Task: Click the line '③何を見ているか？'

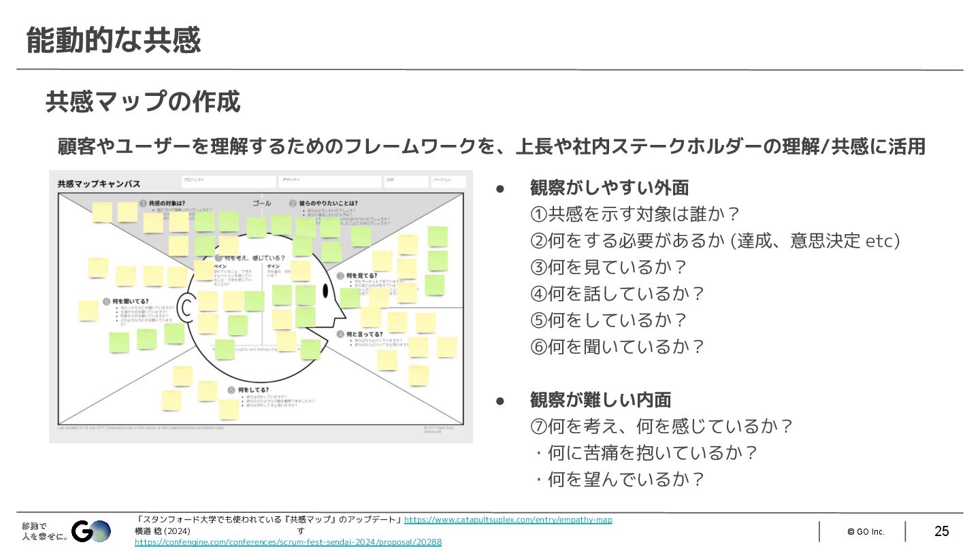Action: pos(609,267)
